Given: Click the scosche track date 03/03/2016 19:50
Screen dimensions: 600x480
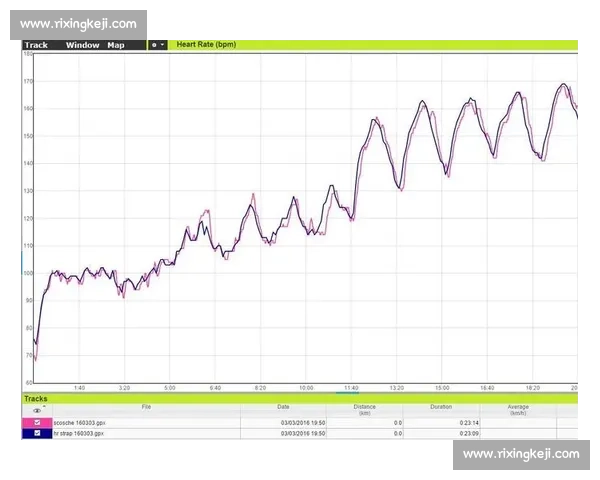Looking at the screenshot, I should pos(303,423).
